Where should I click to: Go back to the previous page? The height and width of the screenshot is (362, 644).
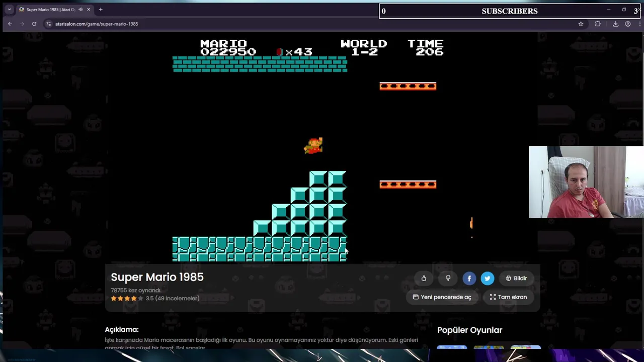pyautogui.click(x=10, y=24)
